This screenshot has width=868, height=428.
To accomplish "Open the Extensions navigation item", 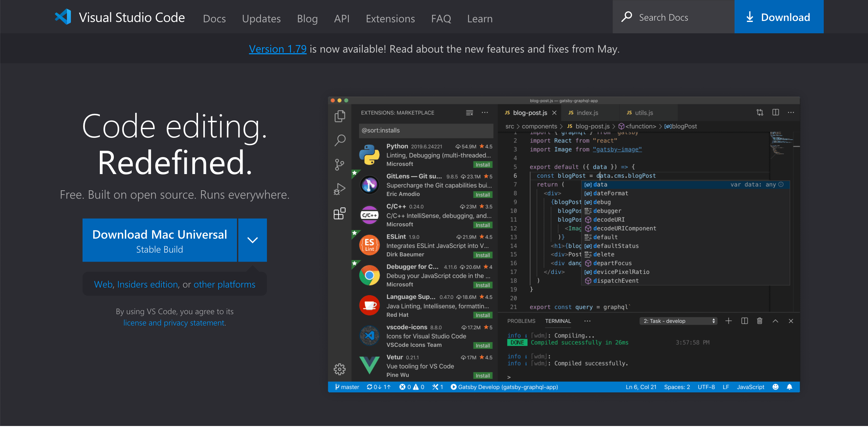I will 390,19.
